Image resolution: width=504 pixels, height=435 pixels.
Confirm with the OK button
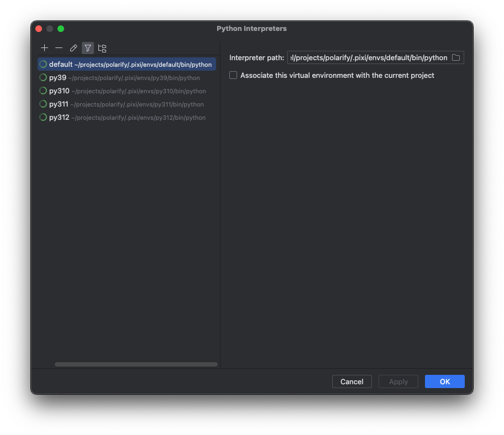click(444, 381)
